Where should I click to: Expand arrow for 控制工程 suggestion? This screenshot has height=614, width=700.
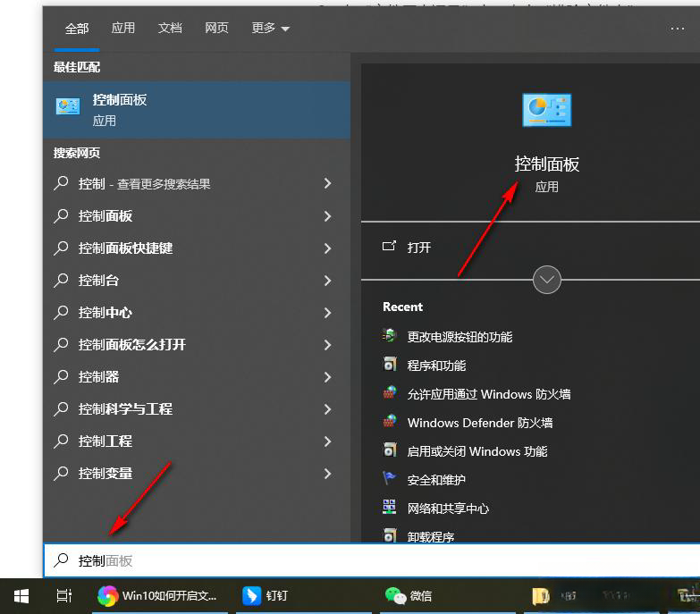pyautogui.click(x=328, y=442)
